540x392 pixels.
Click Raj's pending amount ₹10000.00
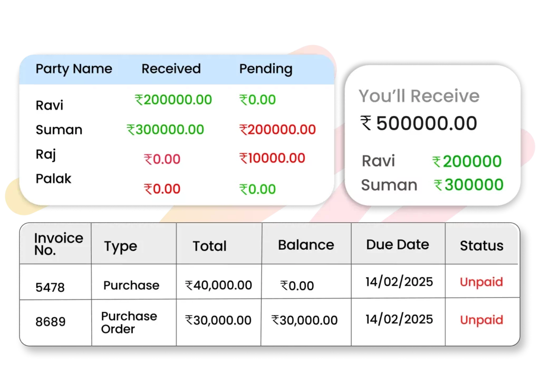pyautogui.click(x=272, y=158)
